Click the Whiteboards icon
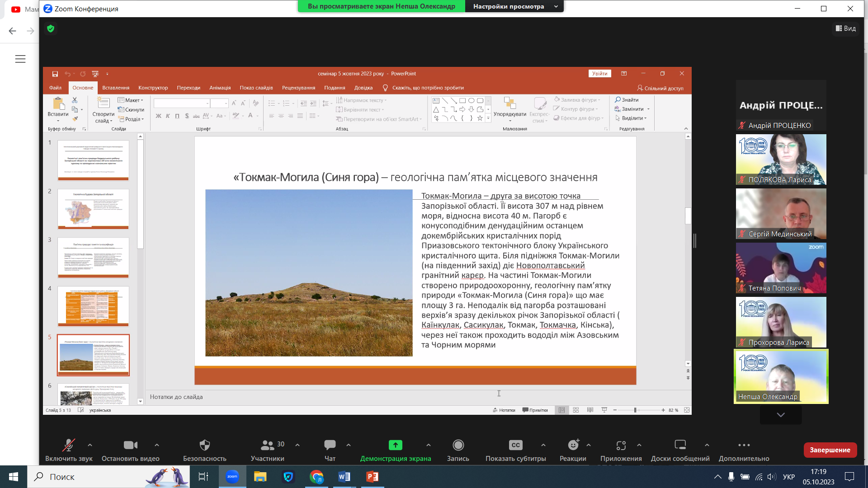 point(680,445)
